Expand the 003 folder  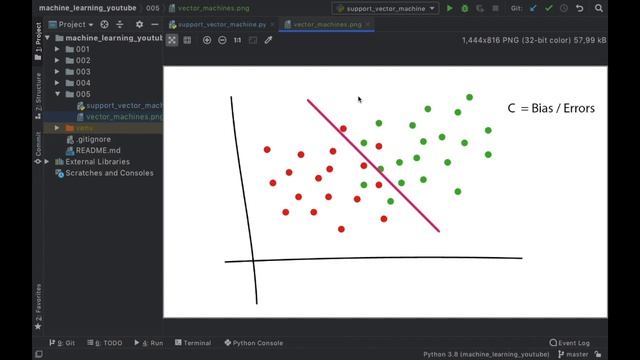57,72
